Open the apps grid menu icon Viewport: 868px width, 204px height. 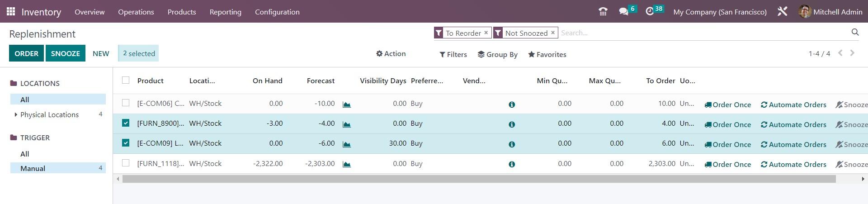(x=11, y=11)
